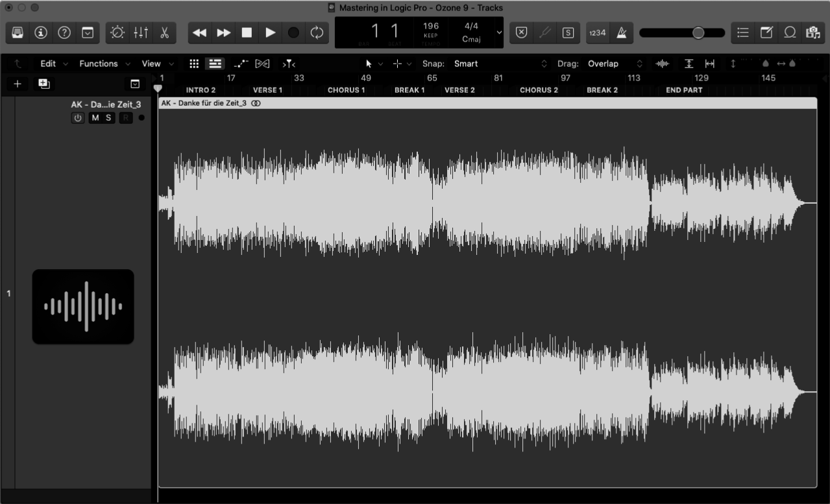830x504 pixels.
Task: Open the Library panel icon
Action: click(18, 32)
